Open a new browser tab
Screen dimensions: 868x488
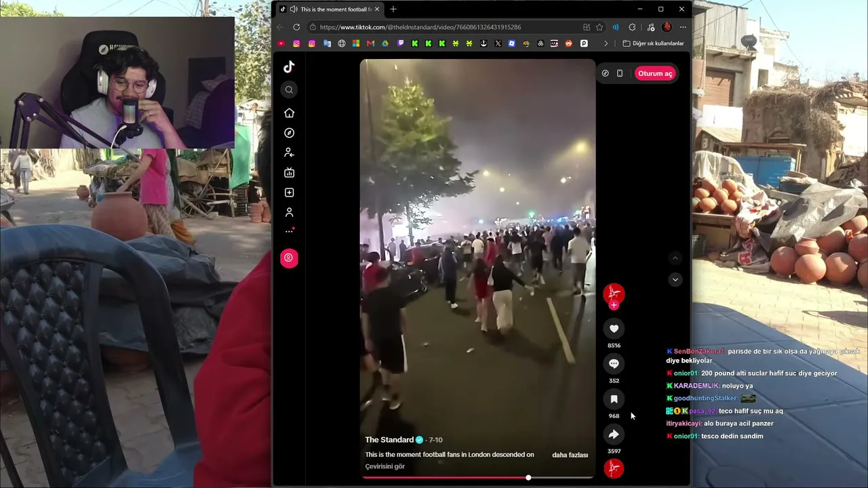(x=393, y=9)
